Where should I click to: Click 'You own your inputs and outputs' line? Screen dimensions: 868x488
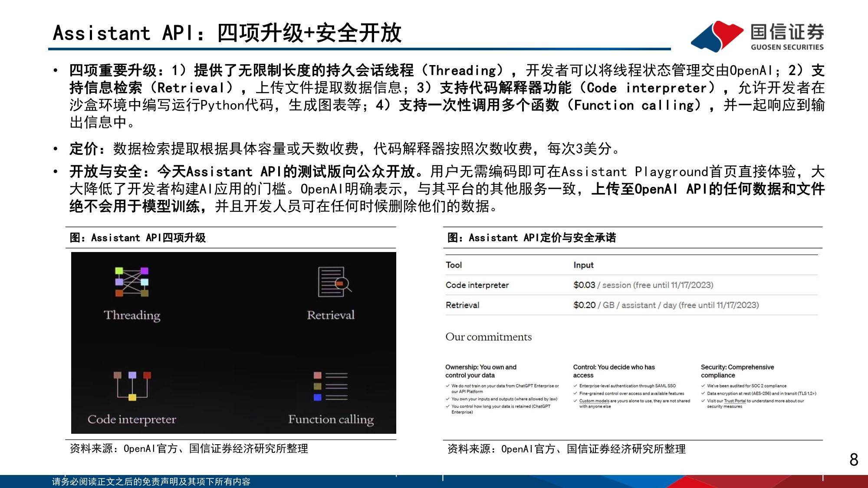[504, 399]
